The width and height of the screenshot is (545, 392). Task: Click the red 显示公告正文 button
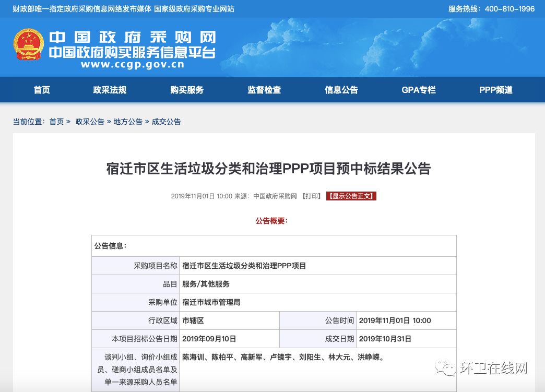[x=351, y=196]
